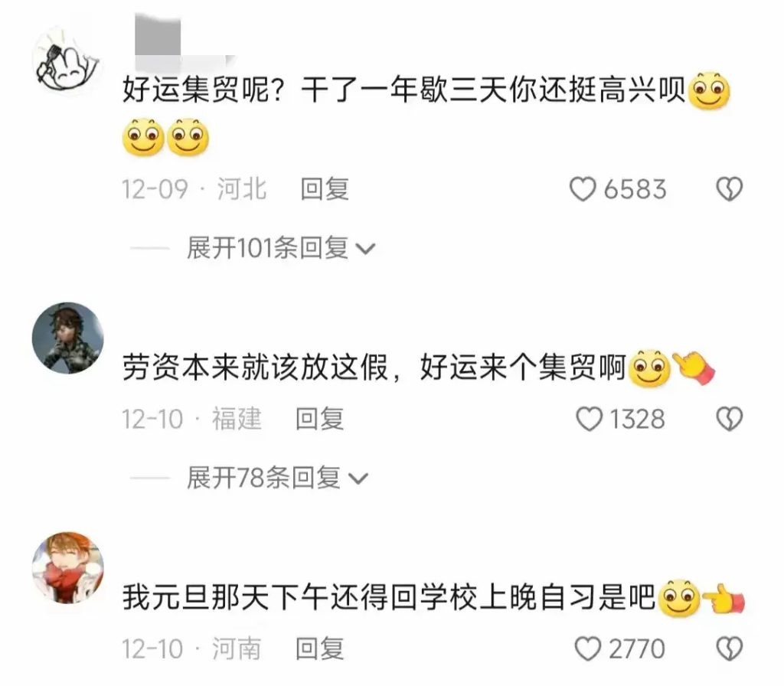Tap broken-heart dislike on Fujian comment
The image size is (784, 686).
coord(730,419)
